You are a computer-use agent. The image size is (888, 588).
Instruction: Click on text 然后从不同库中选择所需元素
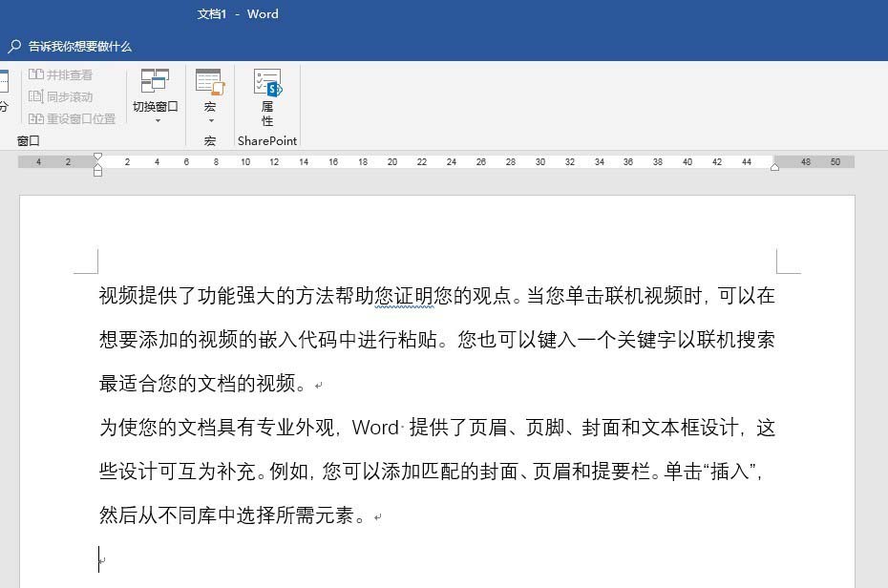pos(226,515)
